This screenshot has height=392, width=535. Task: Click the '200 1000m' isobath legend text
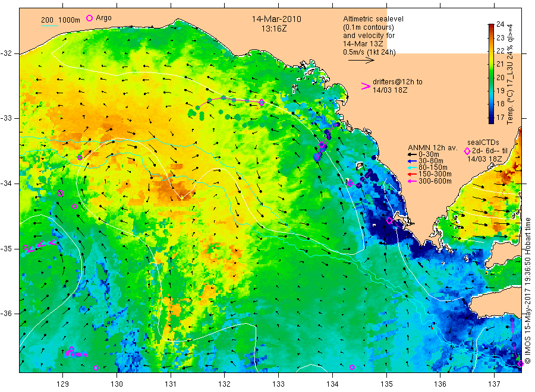coord(61,20)
